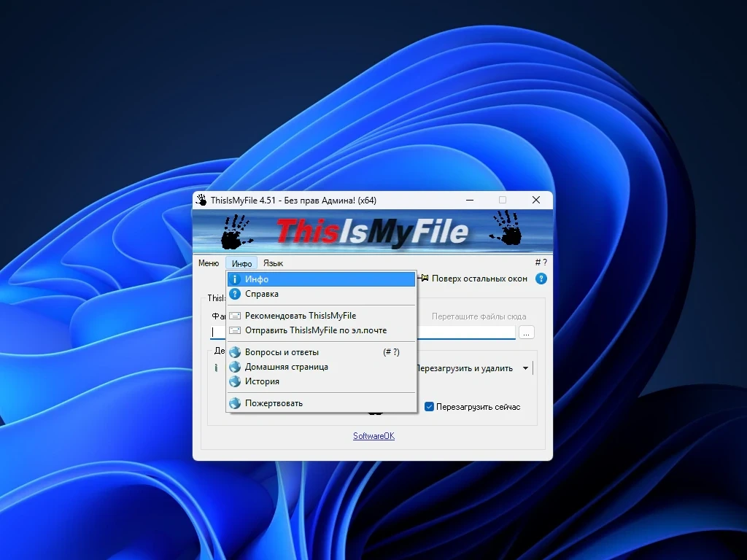Open История menu entry
Image resolution: width=747 pixels, height=560 pixels.
coord(321,381)
